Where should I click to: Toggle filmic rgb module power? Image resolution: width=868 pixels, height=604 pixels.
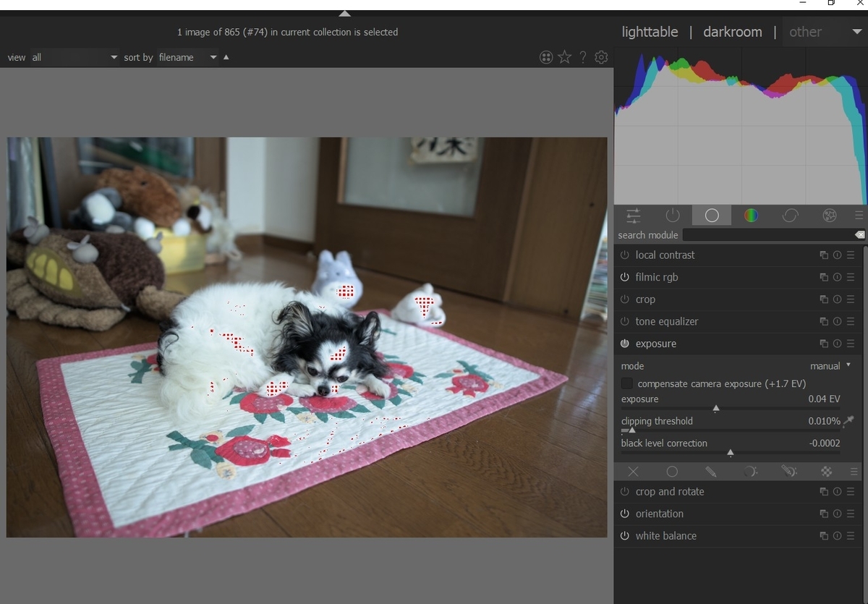point(625,277)
